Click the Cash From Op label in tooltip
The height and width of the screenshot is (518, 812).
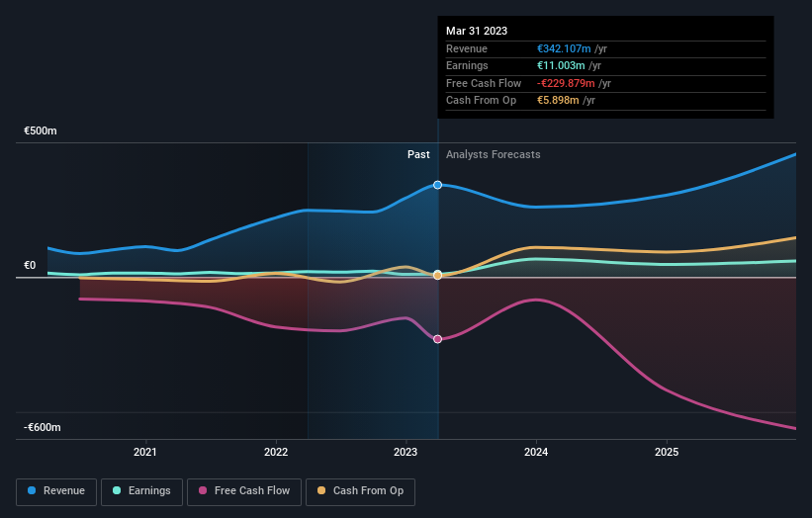click(481, 101)
